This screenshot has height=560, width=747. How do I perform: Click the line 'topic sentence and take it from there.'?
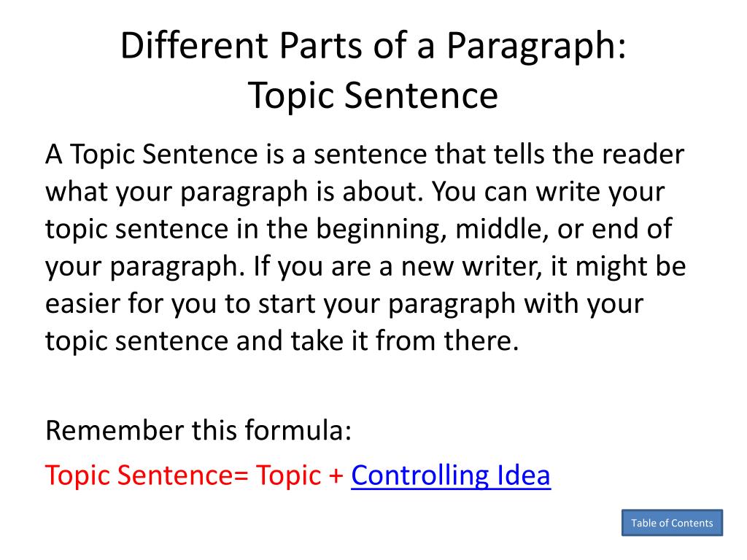point(282,341)
